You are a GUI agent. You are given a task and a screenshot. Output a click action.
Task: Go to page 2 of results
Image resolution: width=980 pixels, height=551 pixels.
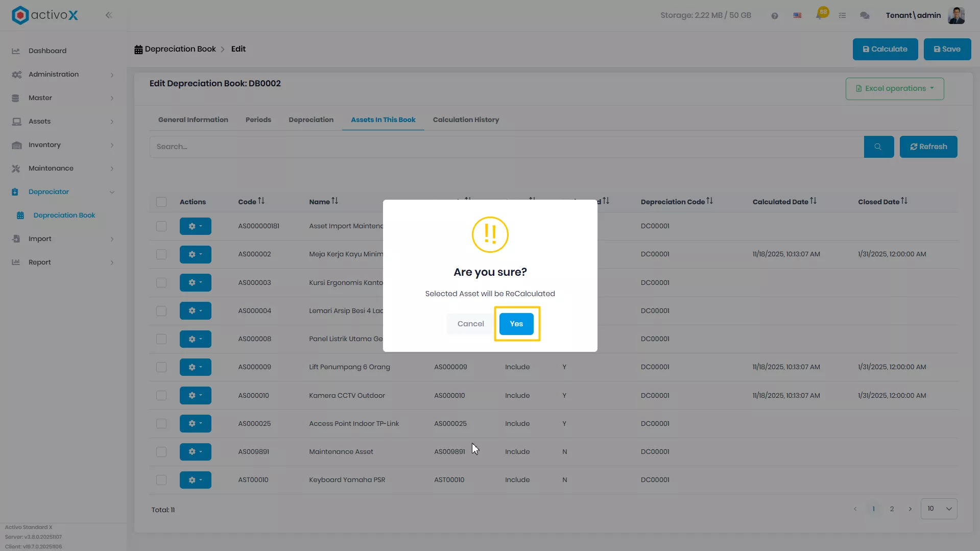[892, 509]
